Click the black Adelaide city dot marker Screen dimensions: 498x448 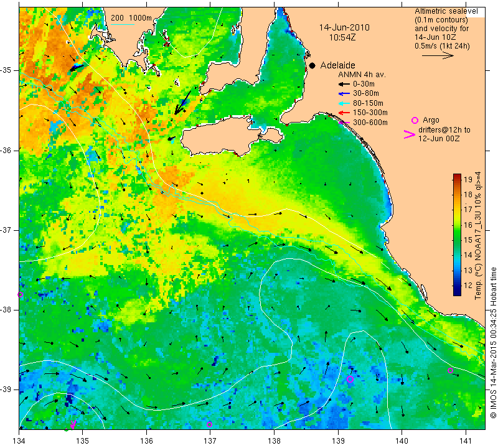coord(312,65)
